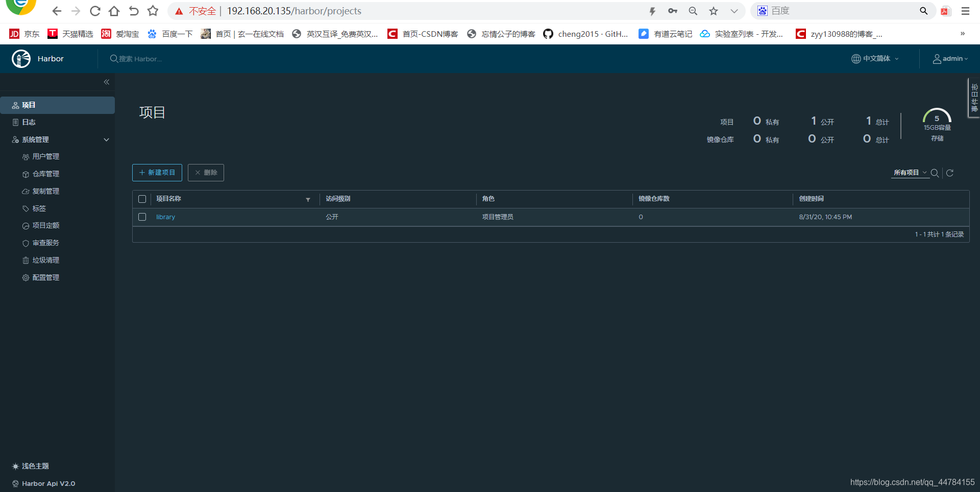
Task: Click the browser home icon
Action: coord(114,11)
